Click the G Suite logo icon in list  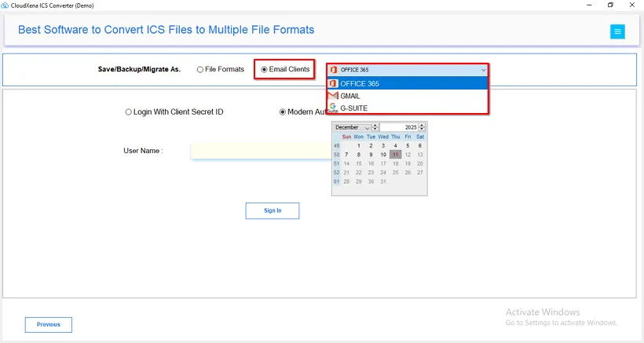pyautogui.click(x=333, y=108)
